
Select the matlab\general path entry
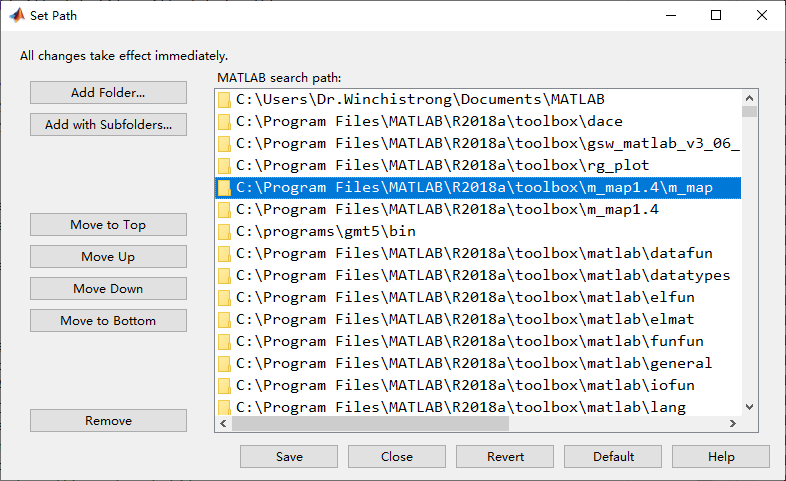point(478,364)
